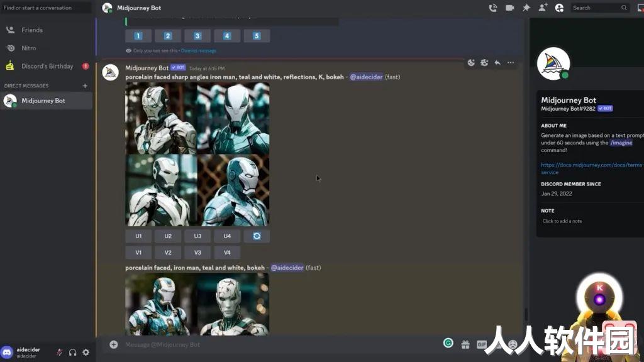Add super reaction icon on message

[x=484, y=63]
